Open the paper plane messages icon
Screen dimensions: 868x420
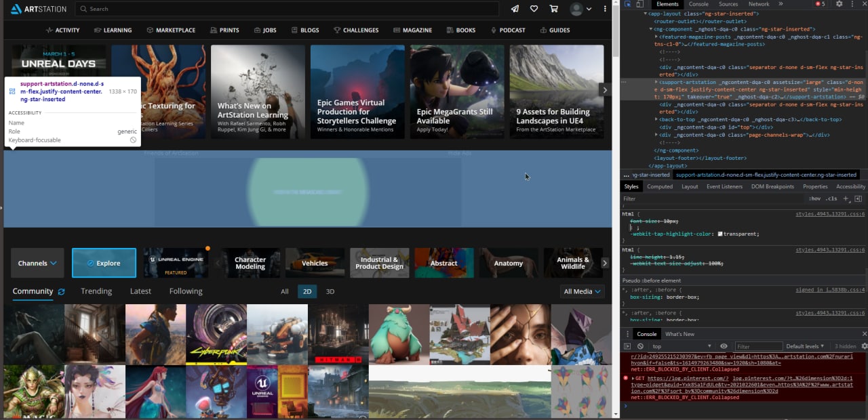515,9
